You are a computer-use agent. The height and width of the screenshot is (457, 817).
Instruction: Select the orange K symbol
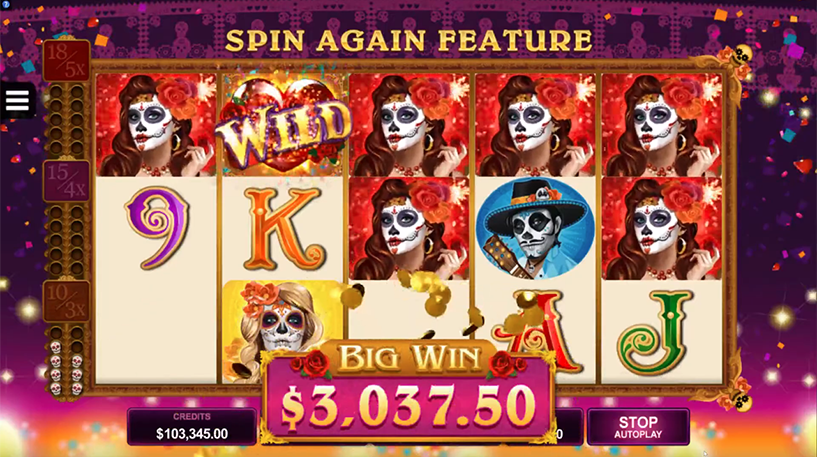click(282, 229)
